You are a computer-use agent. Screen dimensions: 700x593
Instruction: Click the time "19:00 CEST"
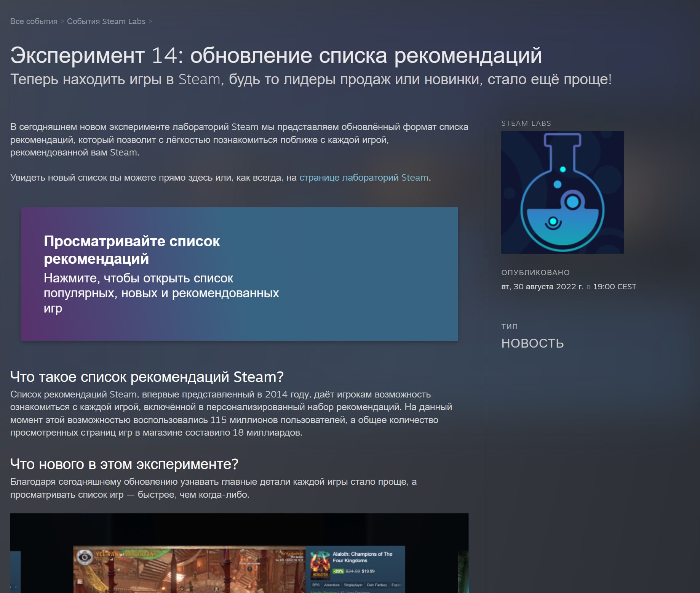614,287
